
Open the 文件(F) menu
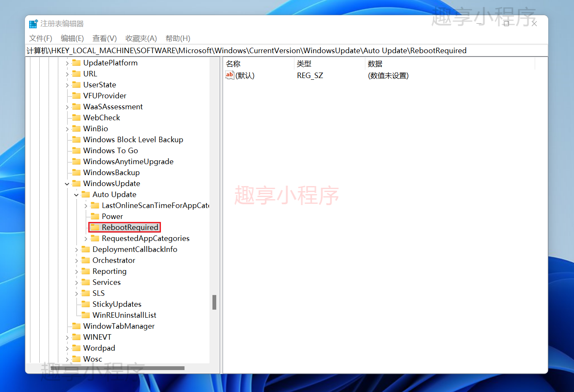pos(41,38)
